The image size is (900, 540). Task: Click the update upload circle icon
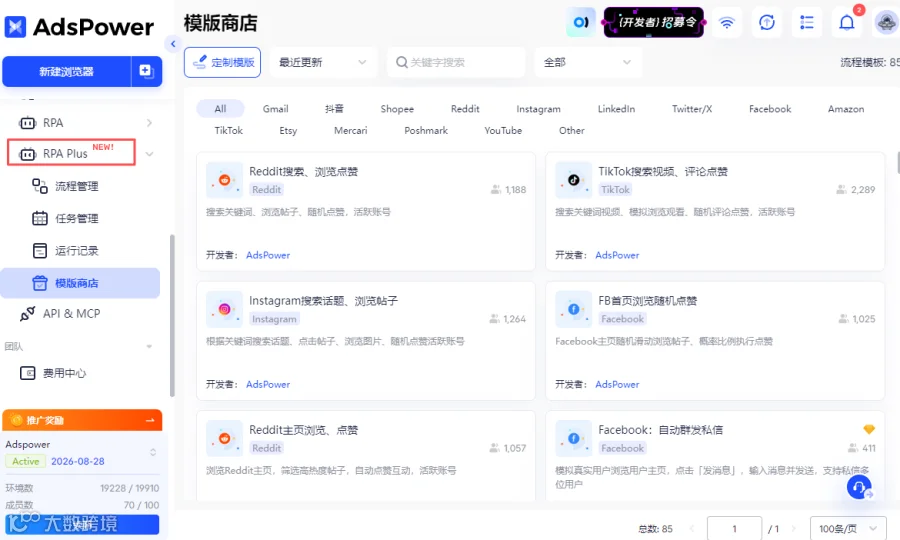tap(767, 23)
